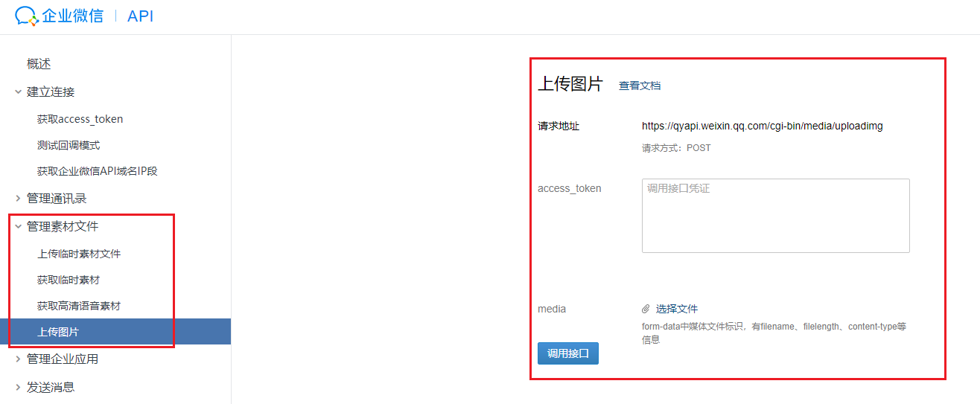This screenshot has width=980, height=404.
Task: Click the request URL text qyapi.weixin.qq.com
Action: [x=763, y=126]
